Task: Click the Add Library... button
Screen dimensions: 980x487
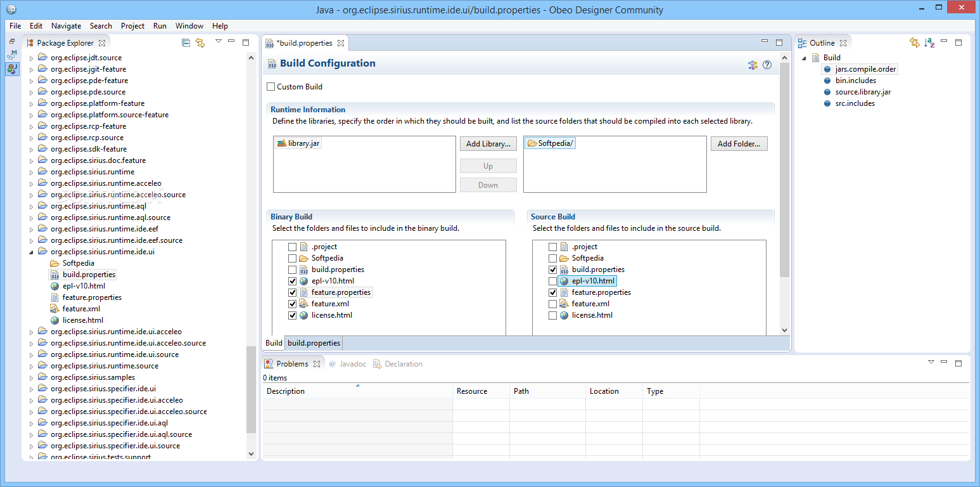Action: (x=488, y=144)
